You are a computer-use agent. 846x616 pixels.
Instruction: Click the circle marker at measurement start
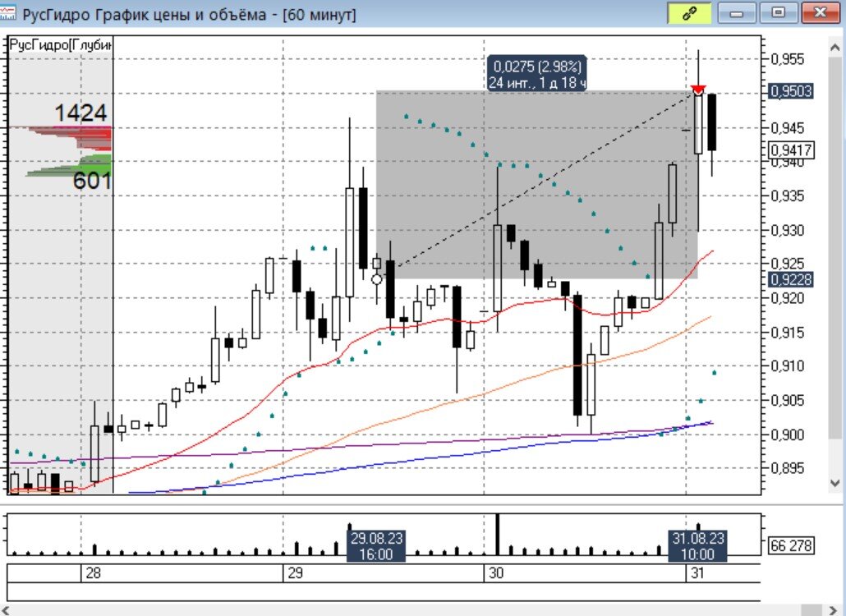coord(377,279)
